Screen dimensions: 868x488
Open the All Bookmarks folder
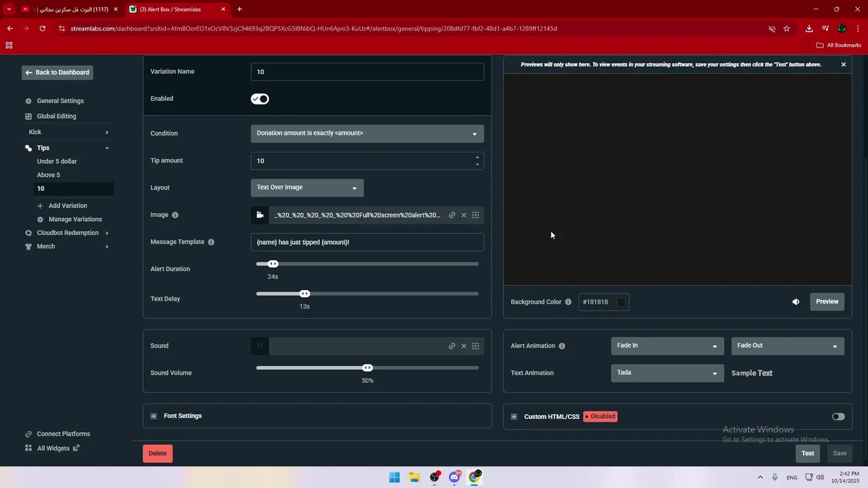[x=839, y=45]
